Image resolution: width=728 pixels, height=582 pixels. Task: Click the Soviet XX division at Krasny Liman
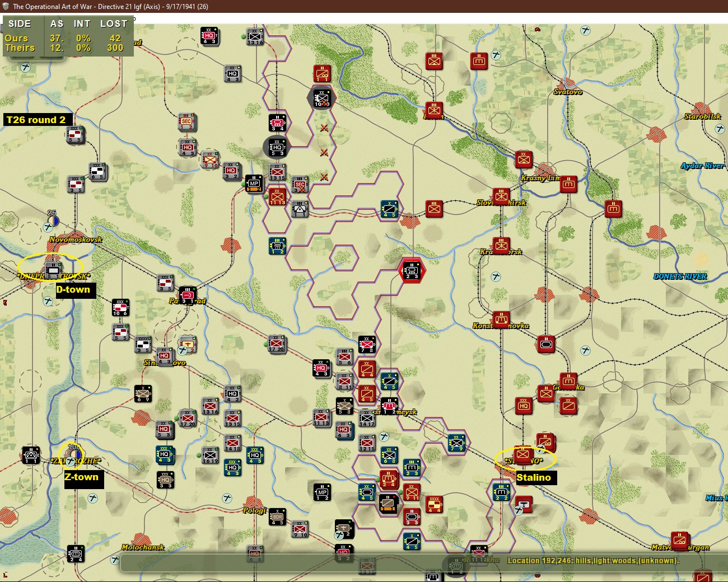524,159
